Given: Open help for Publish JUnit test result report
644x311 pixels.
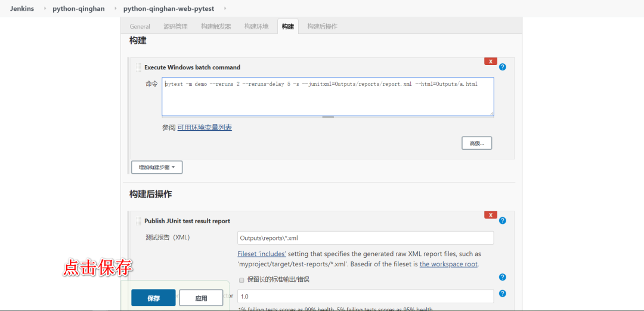Looking at the screenshot, I should pos(502,221).
